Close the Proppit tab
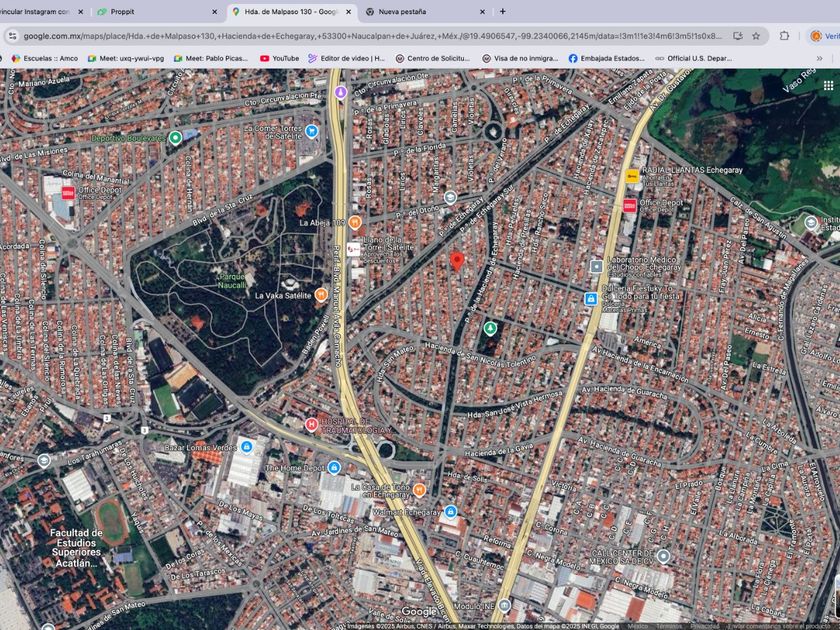Screen dimensions: 840x630 [x=214, y=11]
